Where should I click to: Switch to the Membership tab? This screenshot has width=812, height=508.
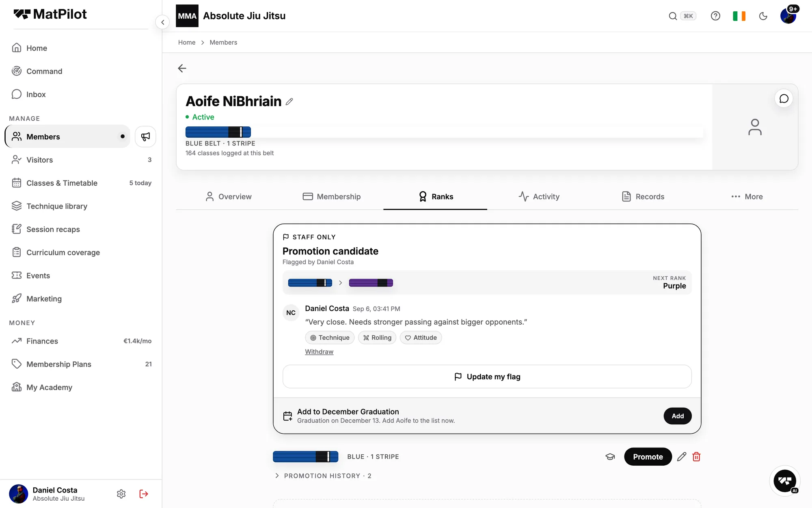click(332, 197)
